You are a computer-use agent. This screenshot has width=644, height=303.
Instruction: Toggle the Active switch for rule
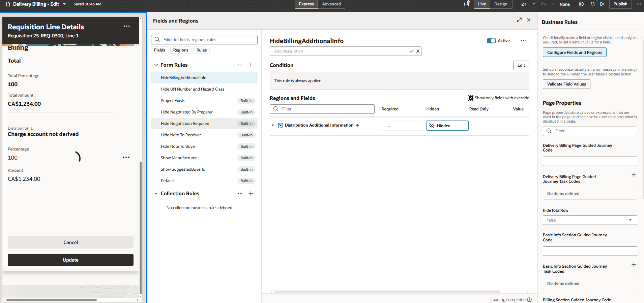pyautogui.click(x=491, y=41)
